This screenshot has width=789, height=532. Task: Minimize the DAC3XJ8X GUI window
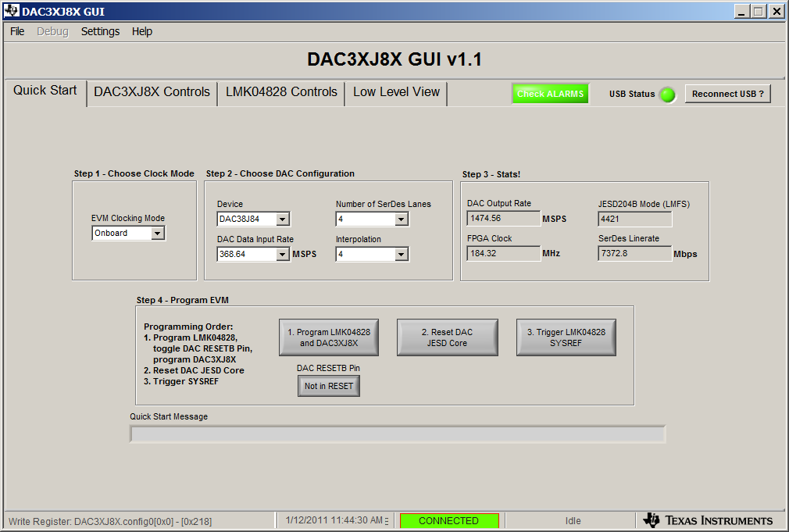741,11
